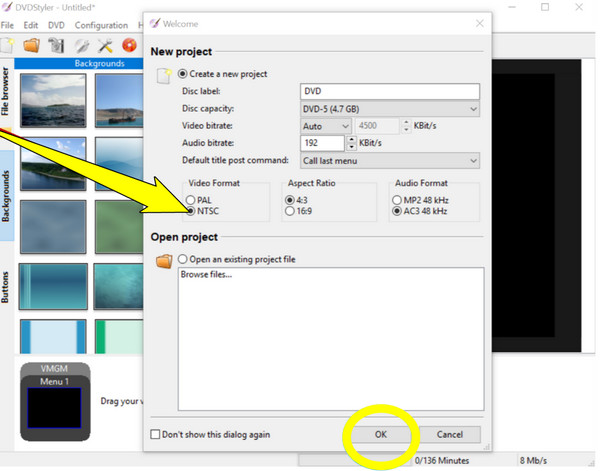Switch to the File browser side tab
The image size is (600, 471).
(5, 91)
